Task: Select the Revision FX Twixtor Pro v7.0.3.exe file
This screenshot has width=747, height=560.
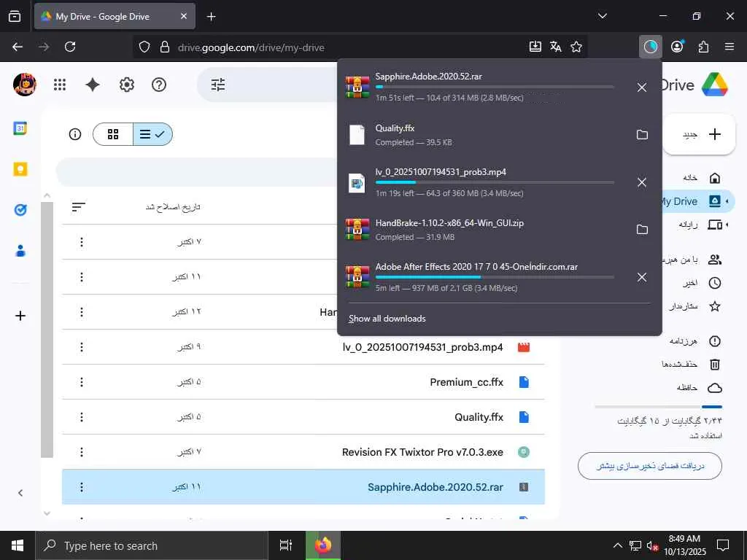Action: coord(422,452)
